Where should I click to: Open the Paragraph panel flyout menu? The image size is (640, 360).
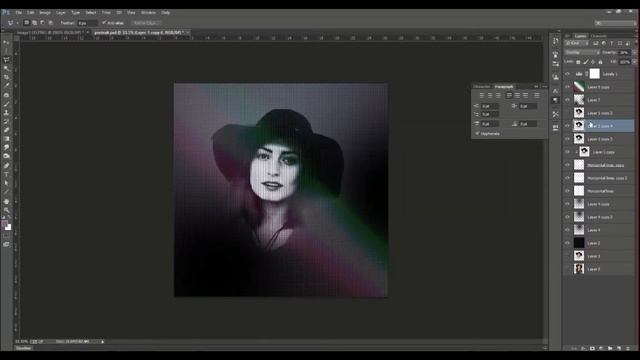[x=544, y=87]
